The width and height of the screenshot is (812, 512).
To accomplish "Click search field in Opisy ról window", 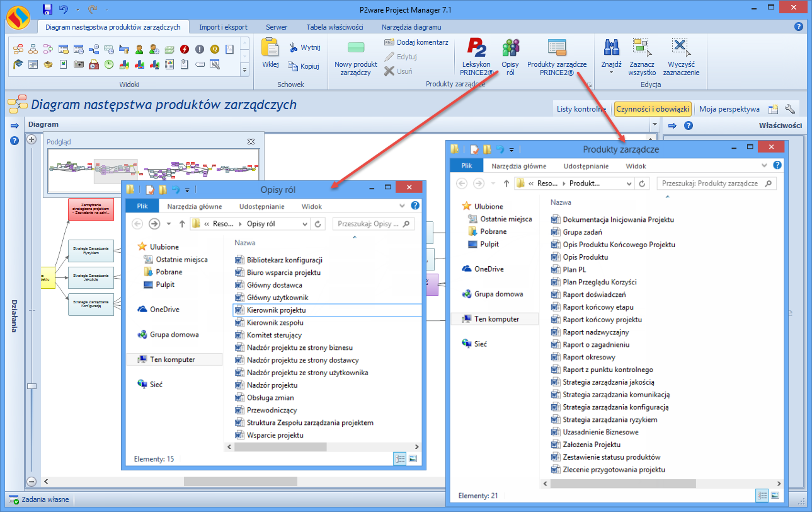I will [374, 224].
